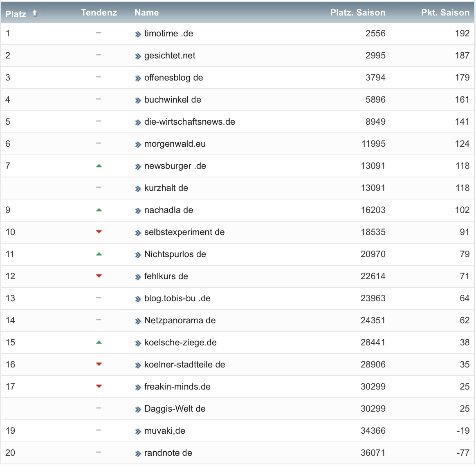Select season points value 192

(462, 34)
